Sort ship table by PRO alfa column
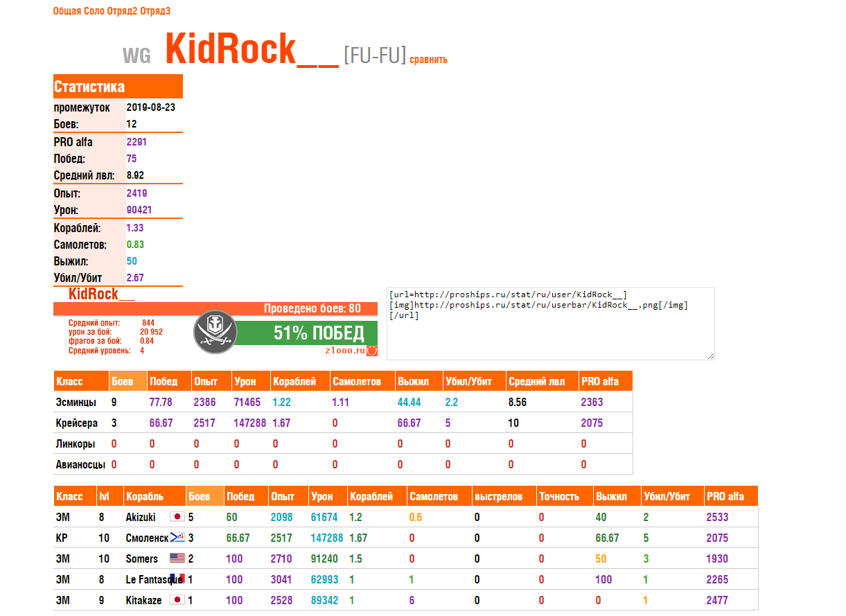846x616 pixels. coord(730,496)
